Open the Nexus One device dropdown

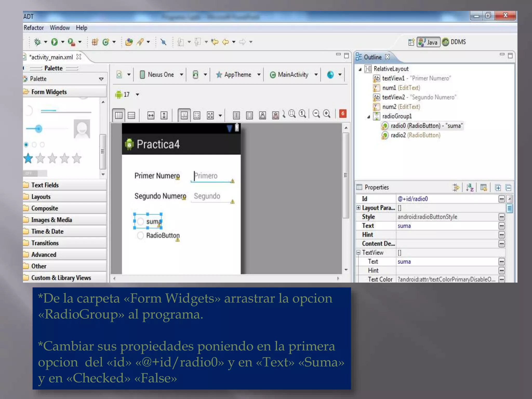(181, 75)
